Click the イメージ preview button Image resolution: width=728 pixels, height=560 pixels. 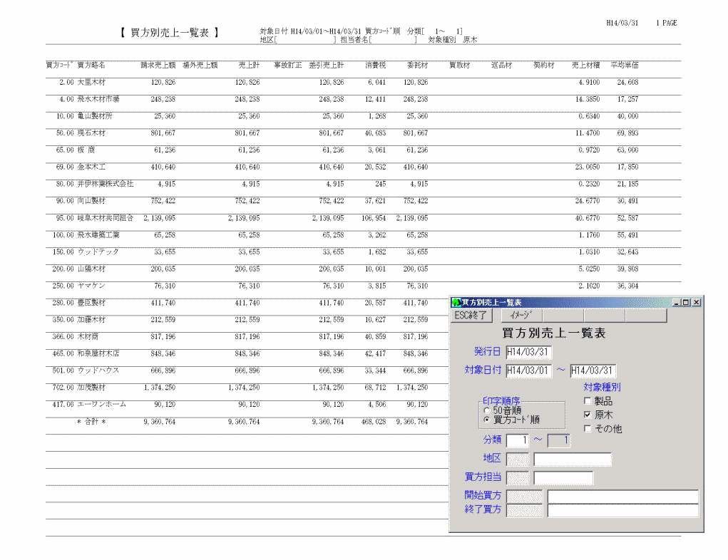coord(521,316)
